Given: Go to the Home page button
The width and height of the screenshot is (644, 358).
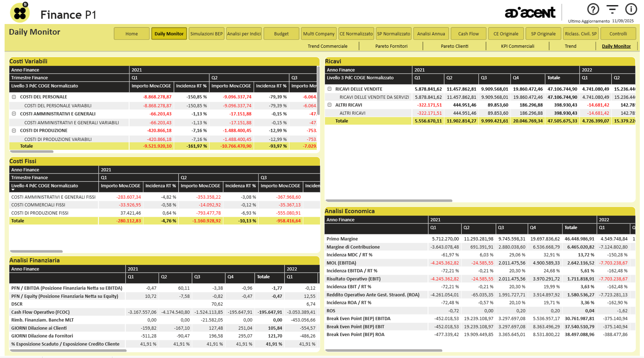Looking at the screenshot, I should [132, 34].
